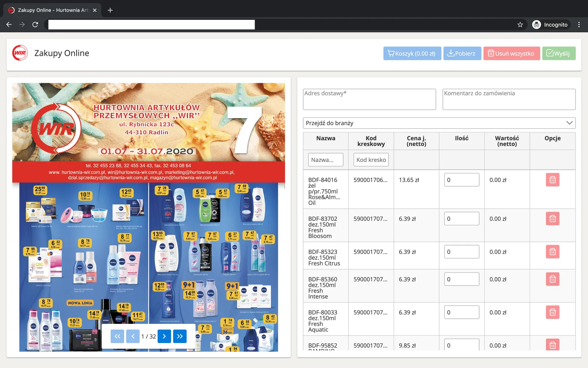
Task: Delete the BDF-95852 row
Action: point(552,345)
